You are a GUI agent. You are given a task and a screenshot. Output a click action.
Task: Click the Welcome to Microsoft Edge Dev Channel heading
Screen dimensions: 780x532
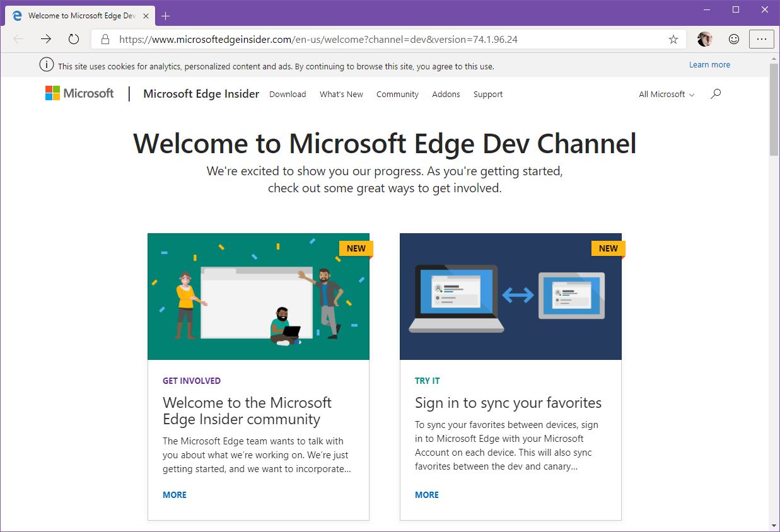(x=385, y=143)
